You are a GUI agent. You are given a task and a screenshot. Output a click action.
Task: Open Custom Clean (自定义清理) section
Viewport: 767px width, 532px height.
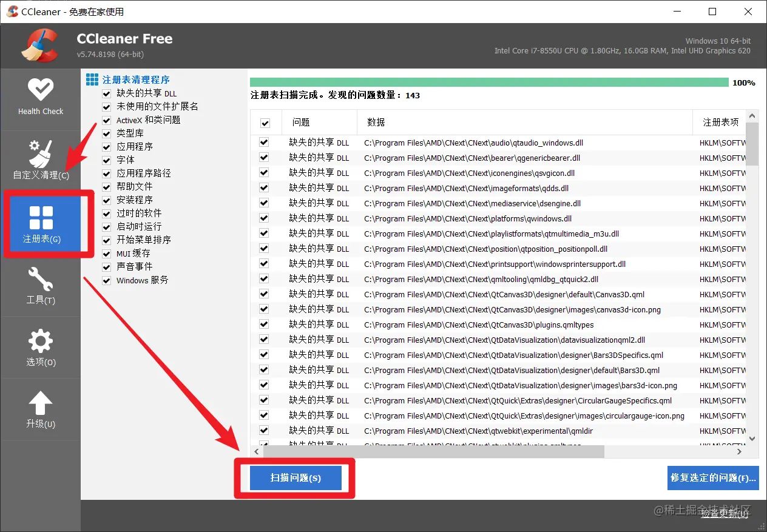click(41, 160)
